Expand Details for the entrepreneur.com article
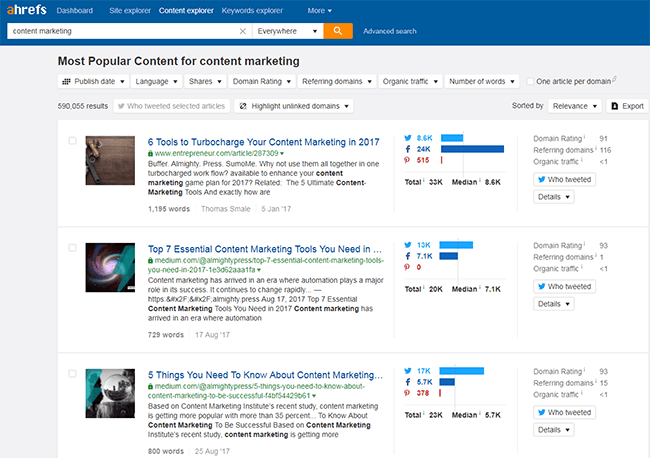The height and width of the screenshot is (458, 650). pos(554,197)
